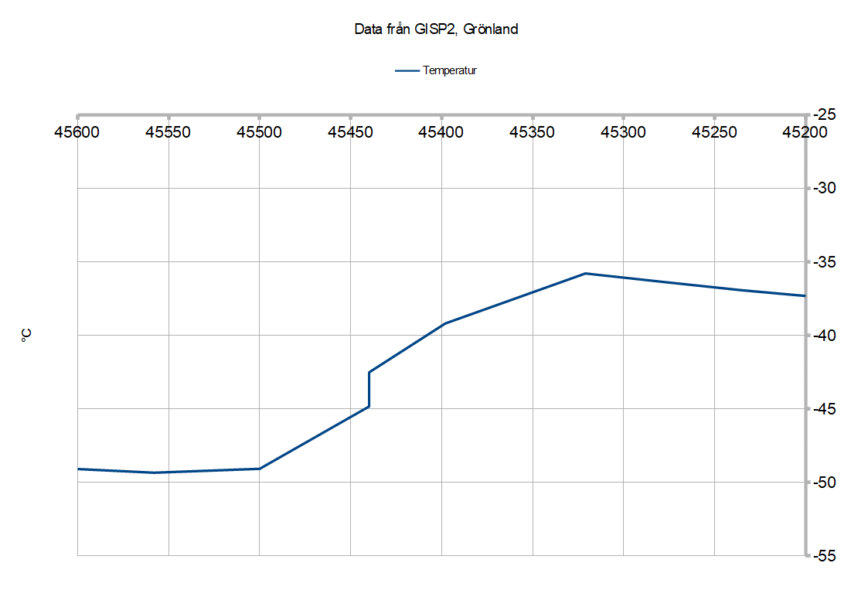Click y-axis label -35

824,262
